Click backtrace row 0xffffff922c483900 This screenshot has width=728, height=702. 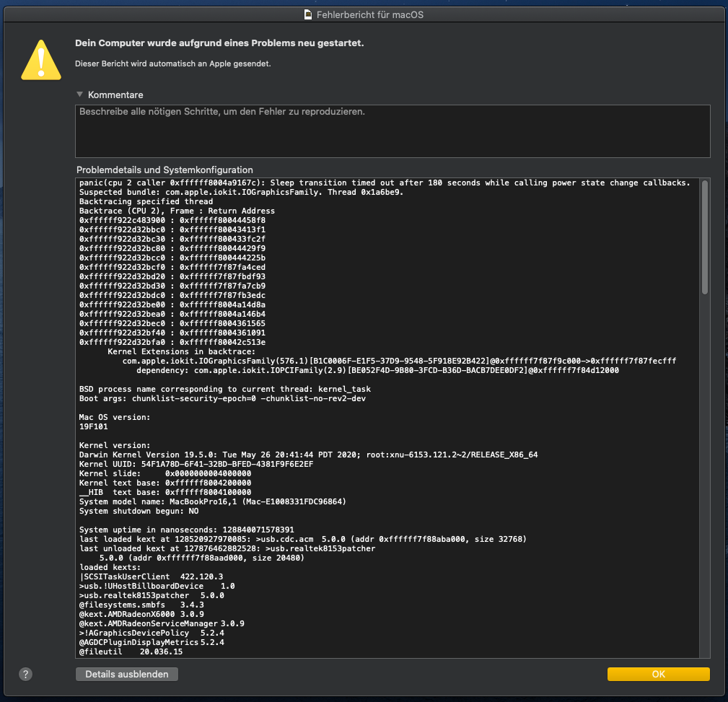click(x=172, y=220)
